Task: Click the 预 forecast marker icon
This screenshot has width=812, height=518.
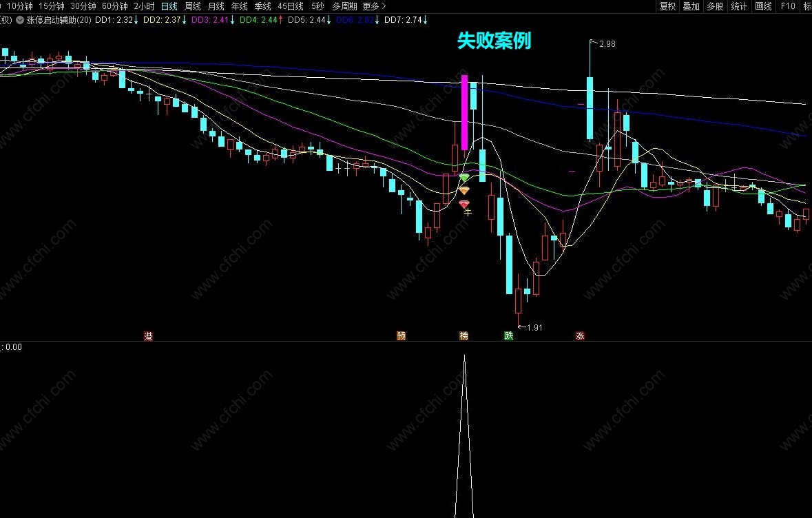Action: point(401,335)
